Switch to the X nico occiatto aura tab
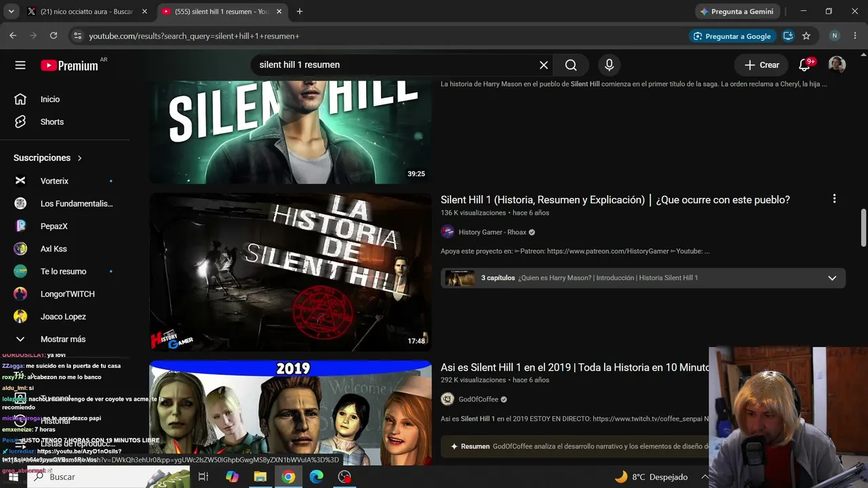868x488 pixels. click(x=87, y=12)
